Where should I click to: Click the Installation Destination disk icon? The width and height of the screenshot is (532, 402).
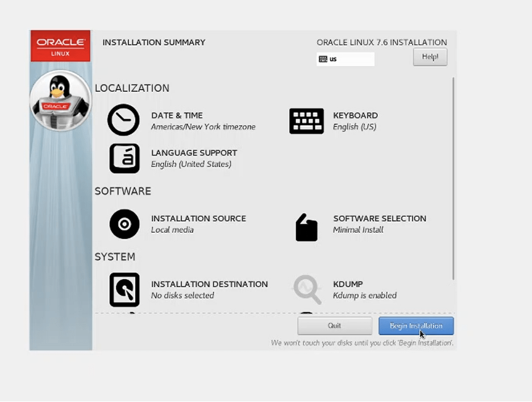(124, 290)
